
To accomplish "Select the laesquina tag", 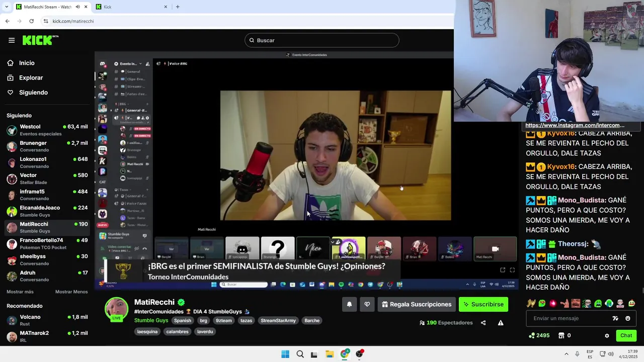I will pyautogui.click(x=147, y=331).
